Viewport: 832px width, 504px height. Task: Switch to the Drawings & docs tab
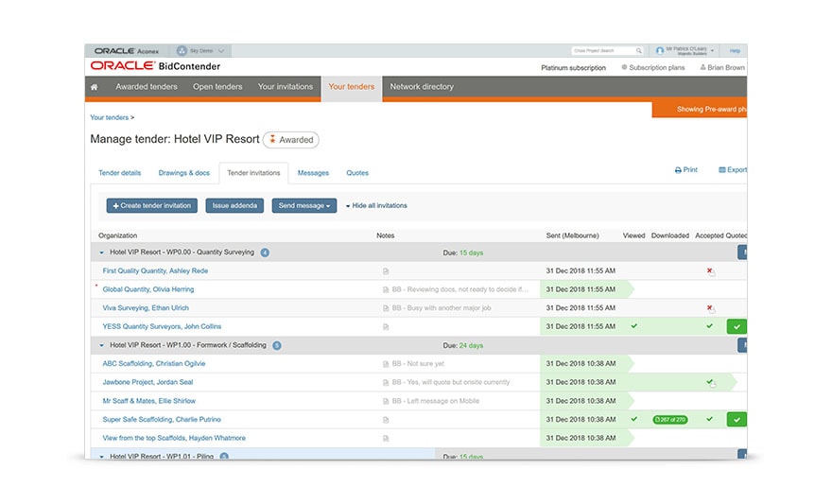pos(184,173)
